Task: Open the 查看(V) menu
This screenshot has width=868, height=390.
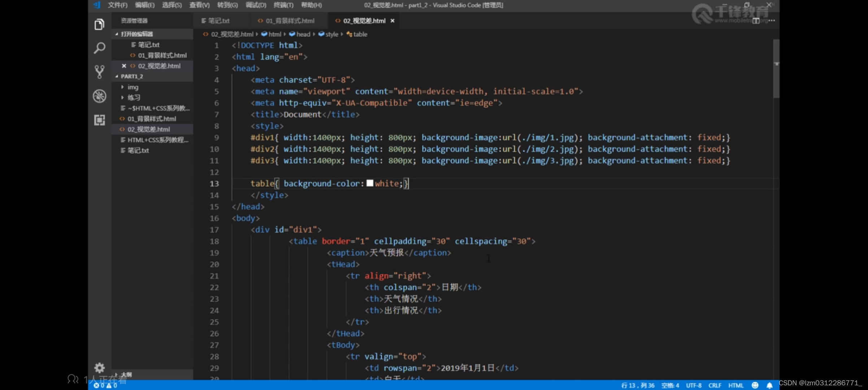Action: 199,5
